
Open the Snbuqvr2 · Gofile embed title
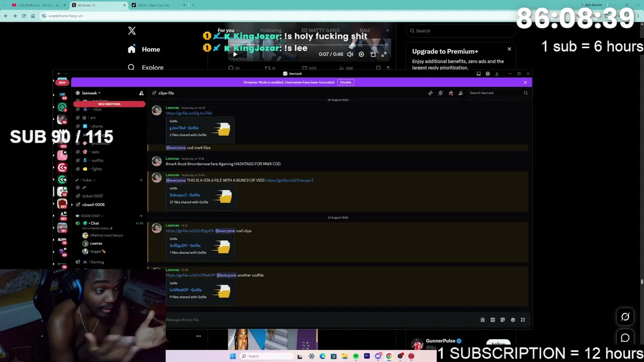[x=185, y=195]
